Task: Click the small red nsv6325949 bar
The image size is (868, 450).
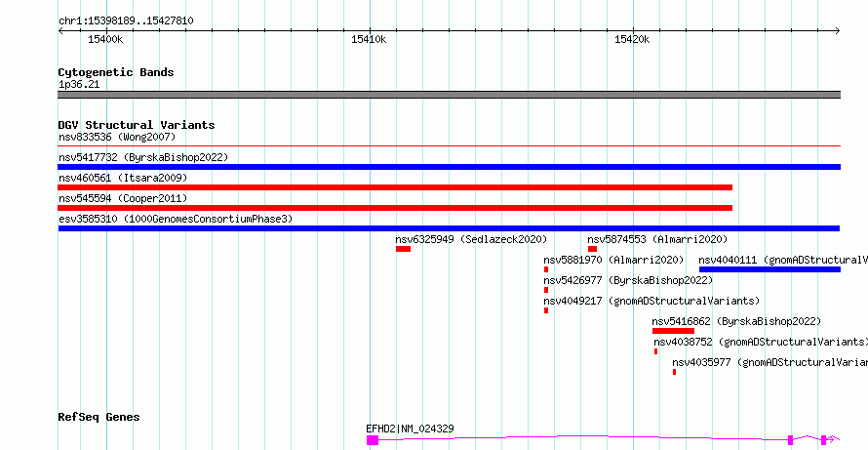Action: coord(403,249)
